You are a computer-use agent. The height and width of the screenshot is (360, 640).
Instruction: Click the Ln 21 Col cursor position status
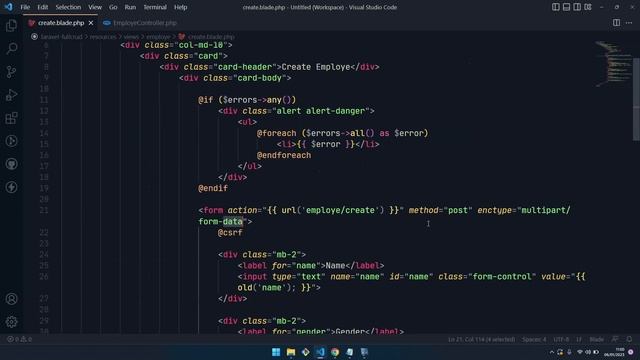pyautogui.click(x=481, y=339)
